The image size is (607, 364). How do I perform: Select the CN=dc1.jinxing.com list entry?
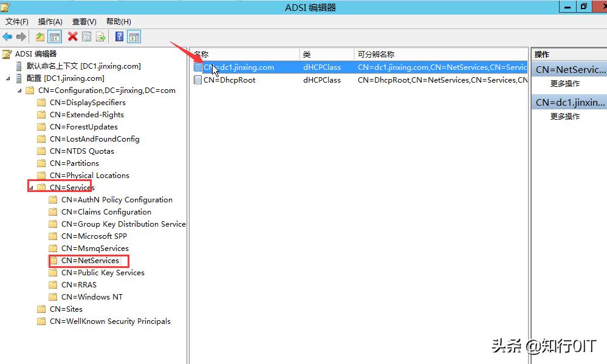point(238,67)
